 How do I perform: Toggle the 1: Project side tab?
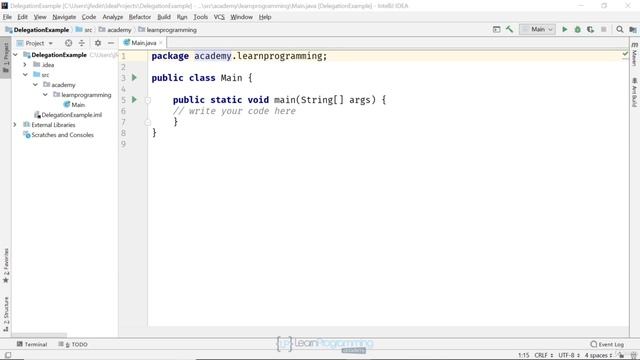[6, 58]
